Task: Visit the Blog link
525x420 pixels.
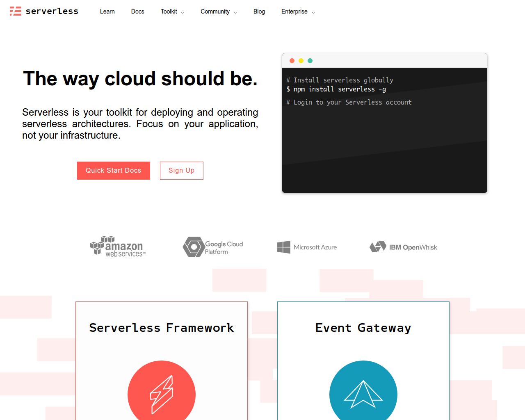Action: 259,11
